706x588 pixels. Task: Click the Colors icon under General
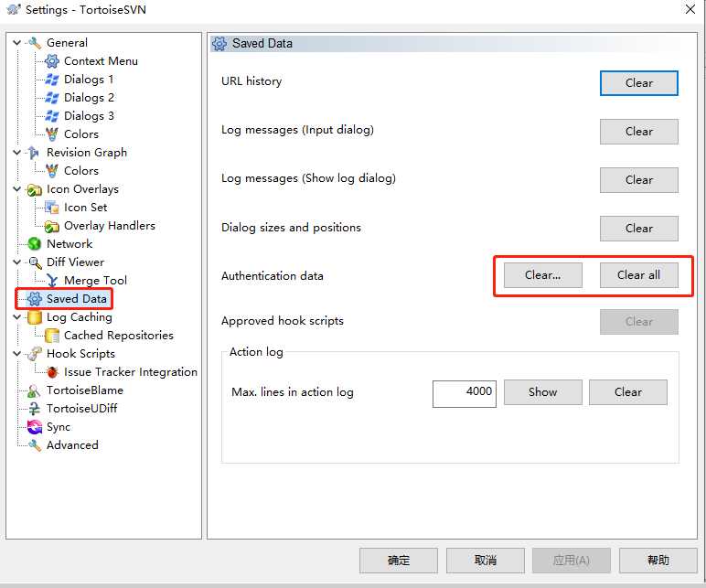pyautogui.click(x=52, y=134)
